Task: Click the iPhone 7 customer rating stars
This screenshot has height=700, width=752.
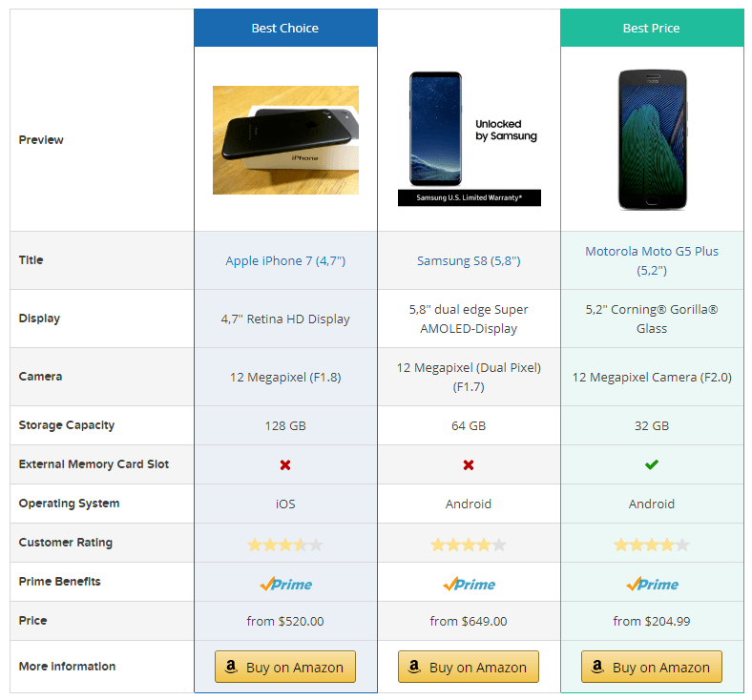Action: pos(285,545)
